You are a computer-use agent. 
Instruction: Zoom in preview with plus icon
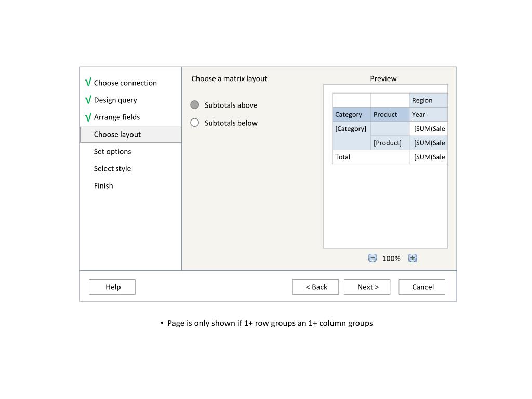[413, 258]
